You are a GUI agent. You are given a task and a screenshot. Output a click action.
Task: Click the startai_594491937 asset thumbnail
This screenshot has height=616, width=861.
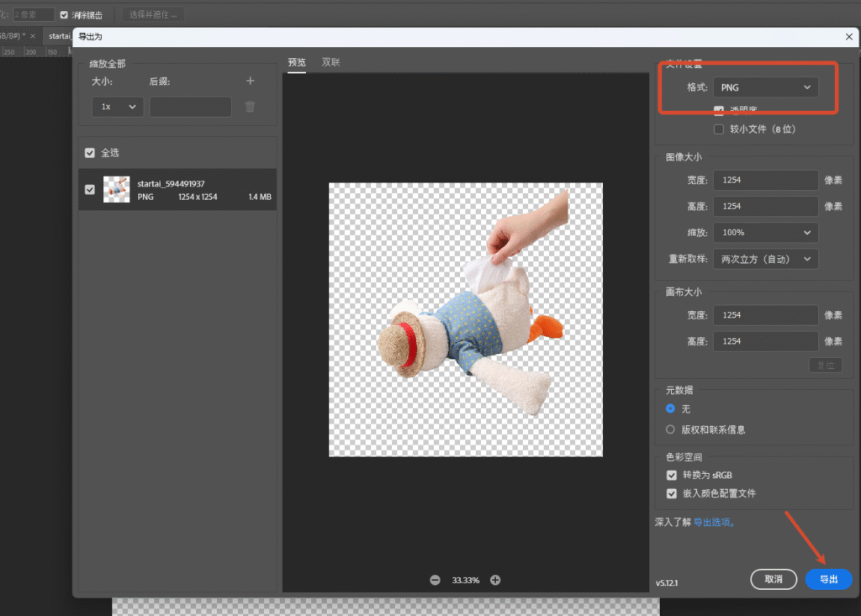tap(116, 189)
